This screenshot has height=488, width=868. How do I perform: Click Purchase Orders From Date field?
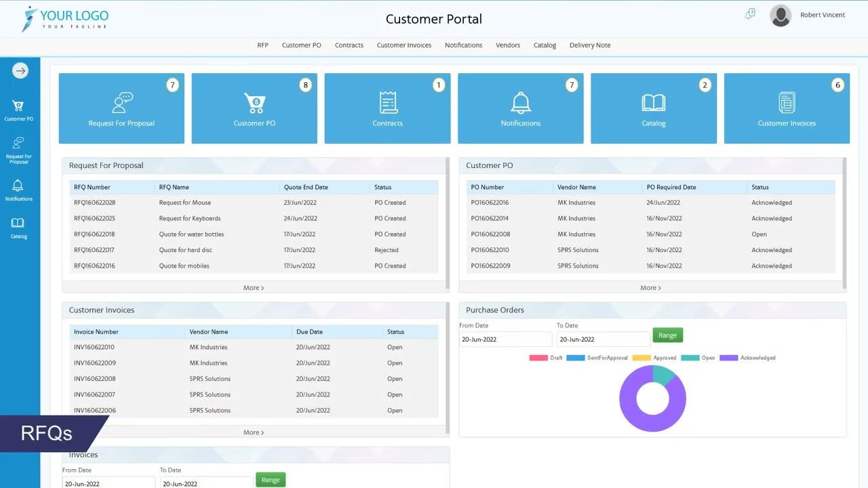coord(506,340)
